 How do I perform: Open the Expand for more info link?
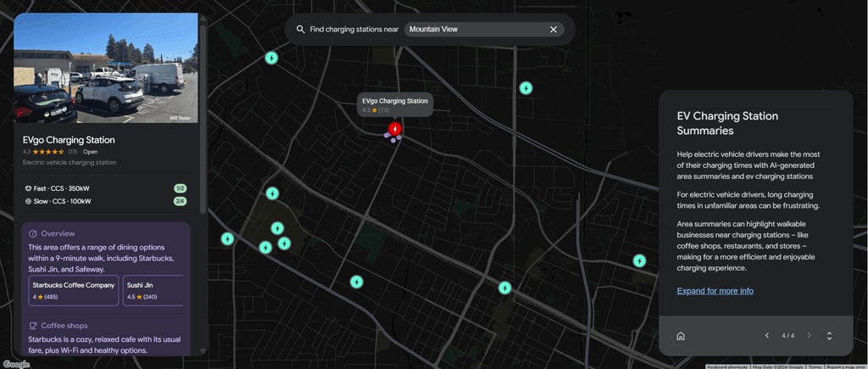pos(715,291)
